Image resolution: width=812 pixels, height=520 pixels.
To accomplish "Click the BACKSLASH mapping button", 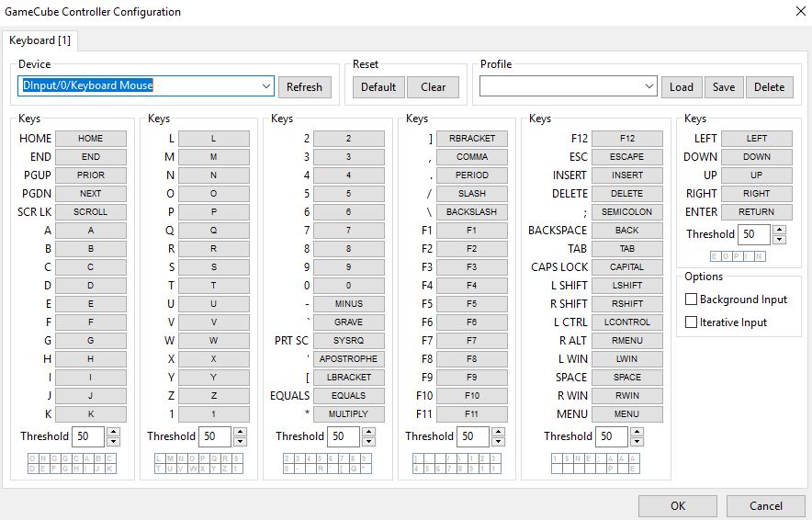I will point(472,212).
